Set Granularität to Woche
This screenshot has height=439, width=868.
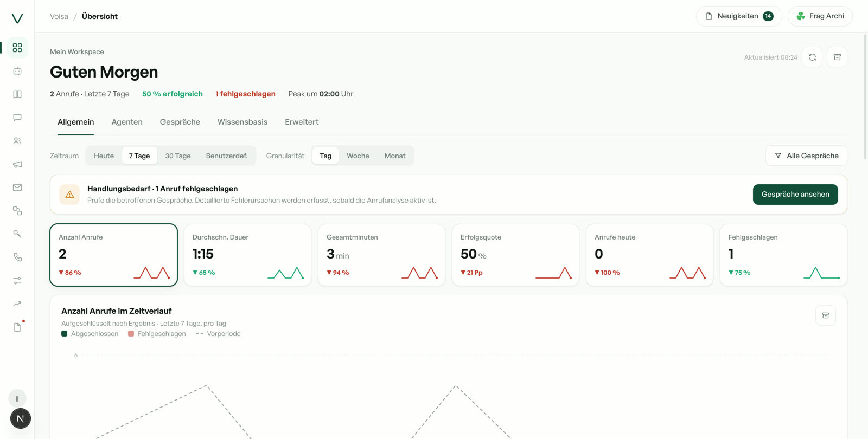coord(358,156)
